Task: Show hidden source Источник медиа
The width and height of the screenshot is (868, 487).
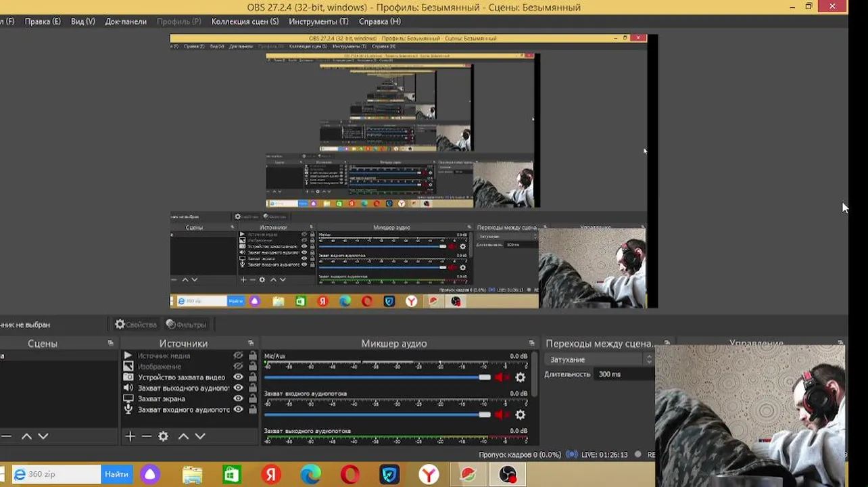Action: (238, 356)
